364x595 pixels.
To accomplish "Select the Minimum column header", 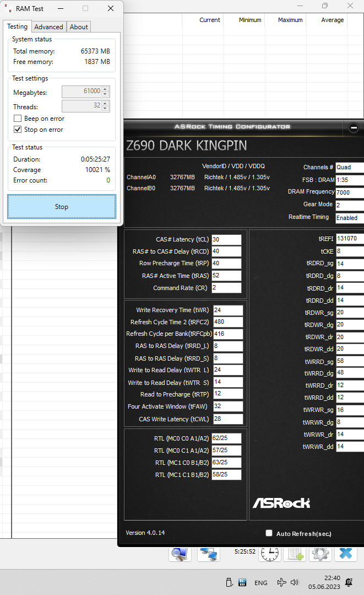I will (x=245, y=20).
